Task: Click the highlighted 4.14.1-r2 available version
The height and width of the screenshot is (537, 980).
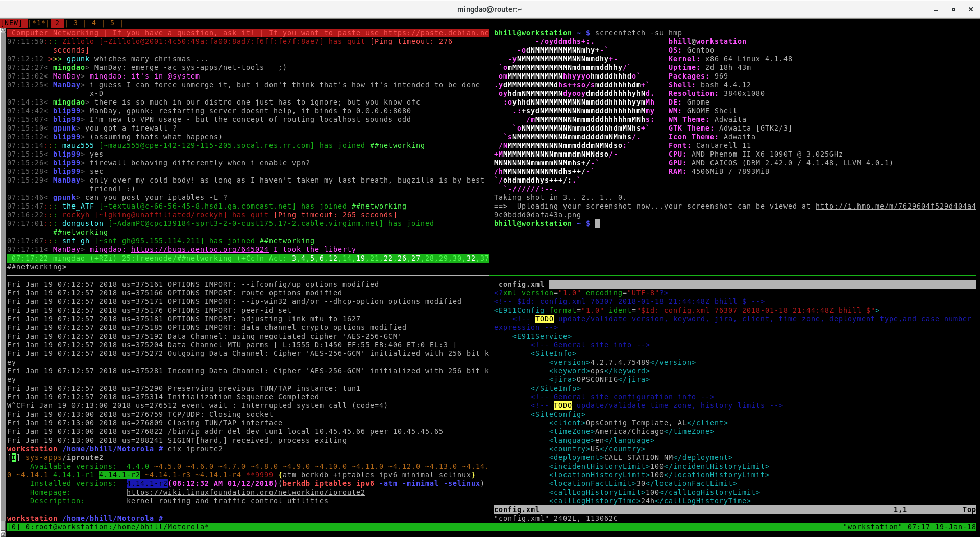Action: (119, 475)
